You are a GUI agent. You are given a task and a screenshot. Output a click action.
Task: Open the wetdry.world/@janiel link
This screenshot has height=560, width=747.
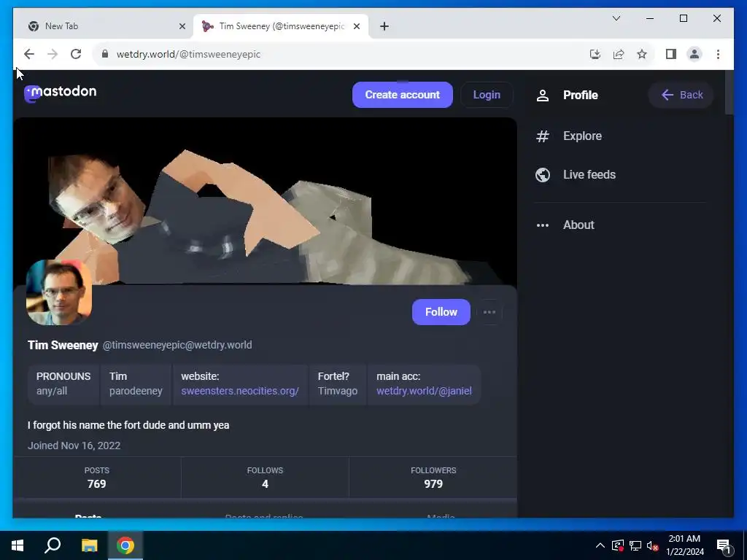(x=424, y=391)
